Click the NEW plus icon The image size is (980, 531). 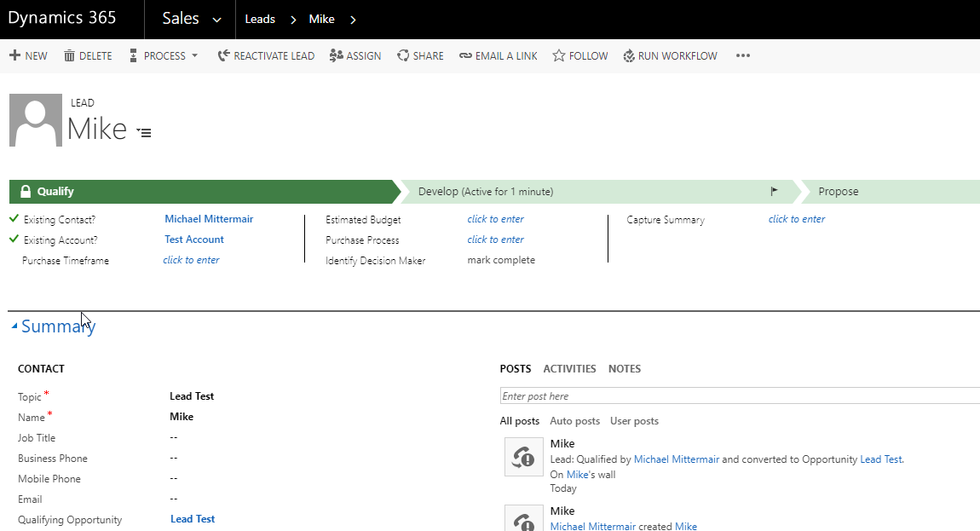tap(15, 55)
